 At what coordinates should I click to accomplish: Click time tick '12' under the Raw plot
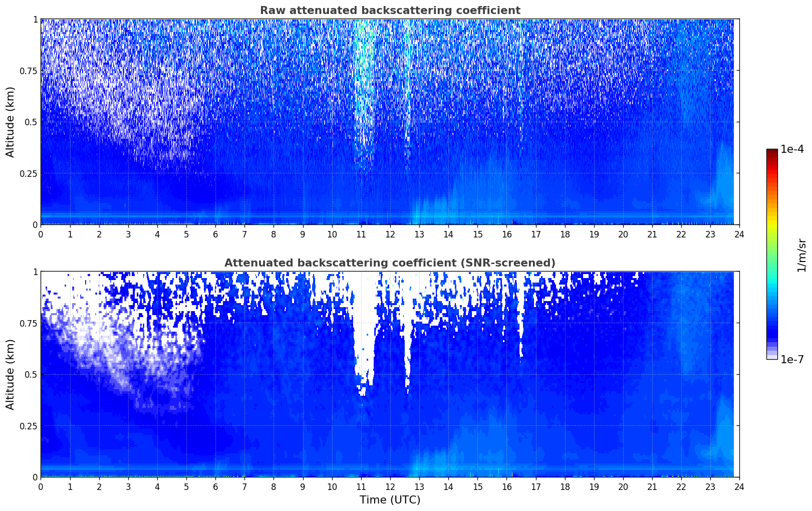pos(390,234)
